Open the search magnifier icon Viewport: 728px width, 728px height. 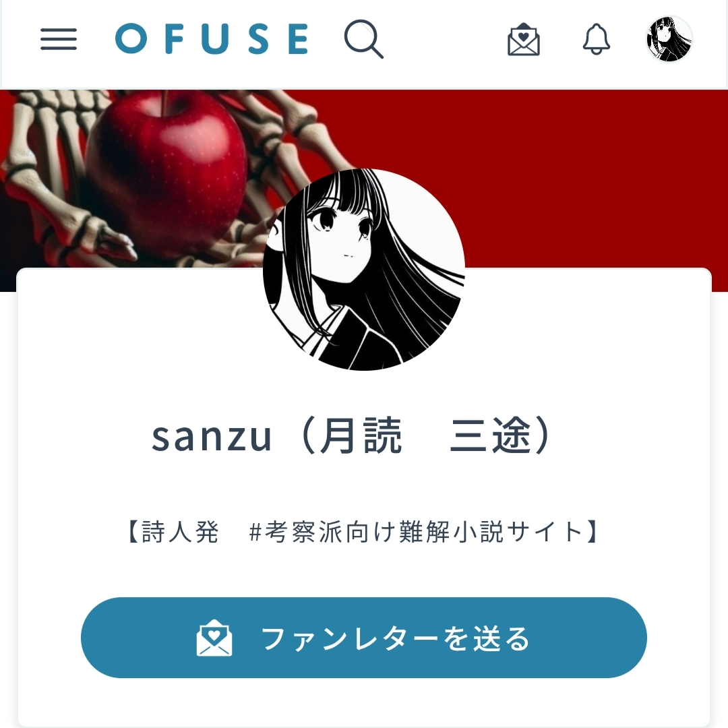point(363,39)
